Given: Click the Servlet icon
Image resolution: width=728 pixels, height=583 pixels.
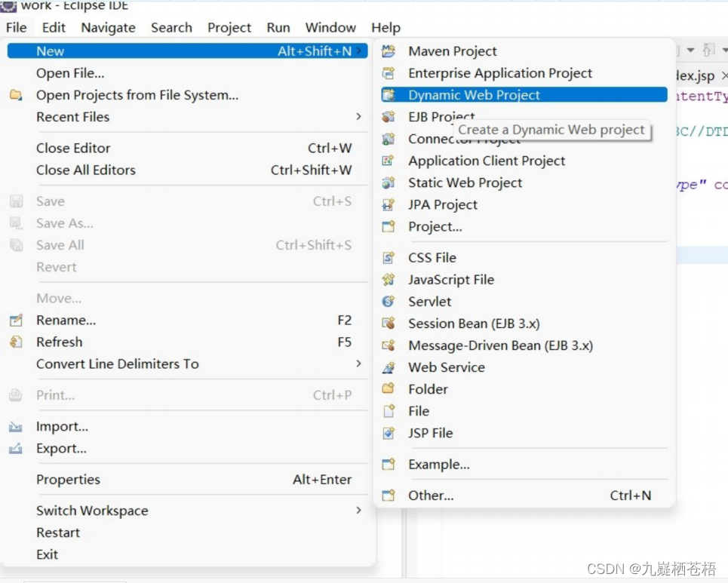Looking at the screenshot, I should 389,302.
